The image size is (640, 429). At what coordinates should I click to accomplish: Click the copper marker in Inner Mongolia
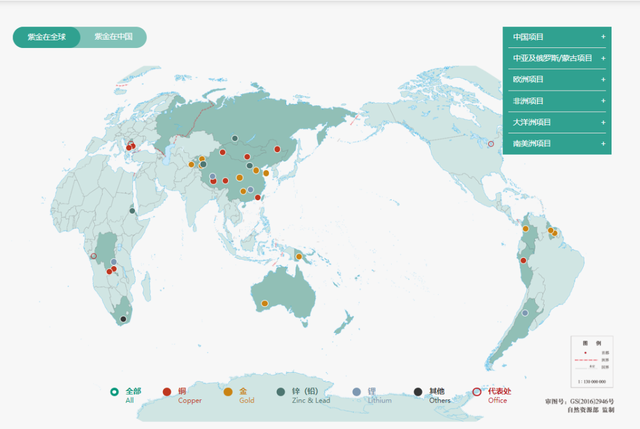(247, 157)
